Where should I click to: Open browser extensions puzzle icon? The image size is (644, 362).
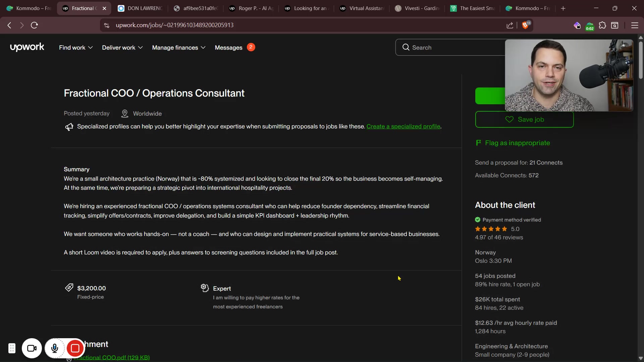(602, 25)
